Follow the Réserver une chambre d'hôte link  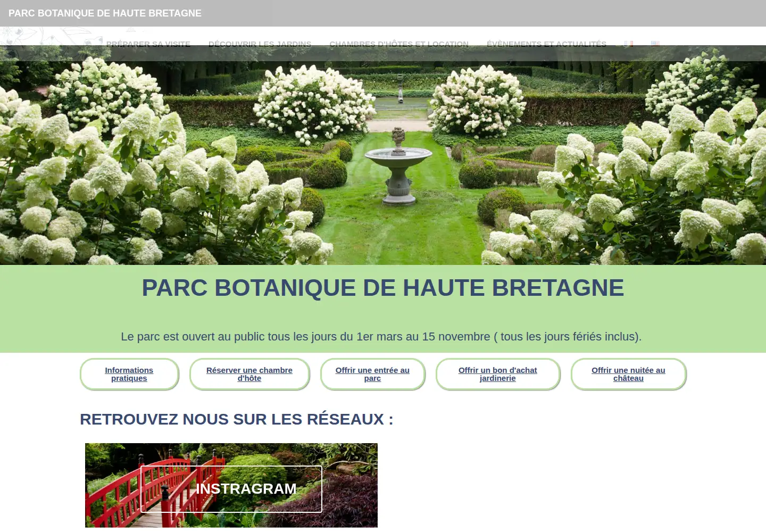click(x=249, y=374)
